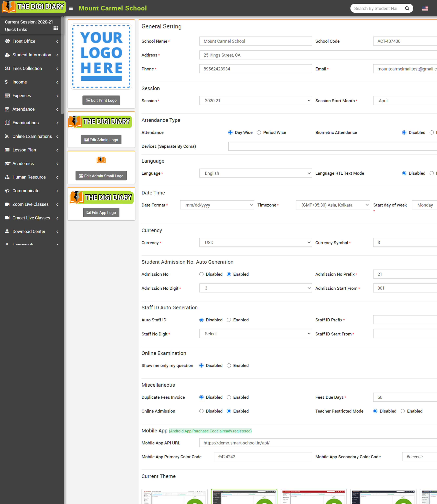The height and width of the screenshot is (504, 437).
Task: Click the Communicate megaphone icon
Action: pyautogui.click(x=7, y=191)
